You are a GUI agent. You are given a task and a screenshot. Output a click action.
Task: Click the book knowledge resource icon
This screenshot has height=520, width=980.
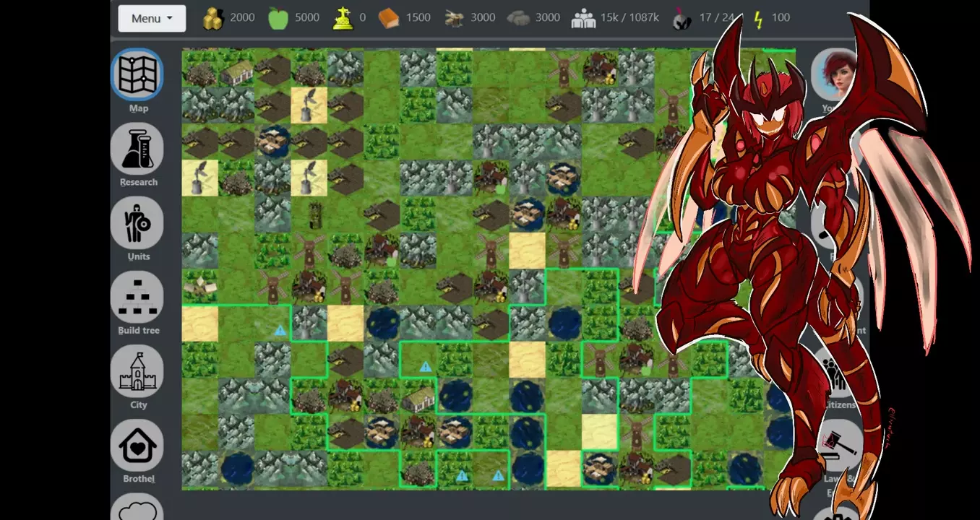coord(388,18)
